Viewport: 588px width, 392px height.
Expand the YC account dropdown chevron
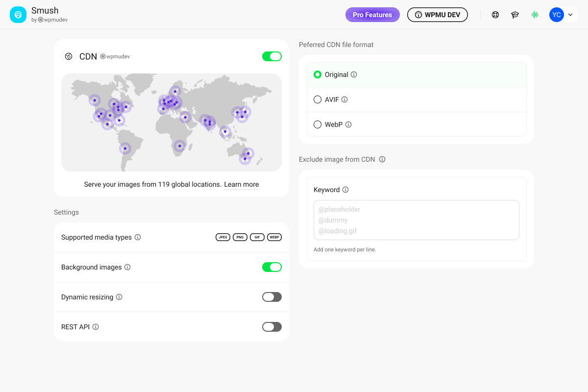click(570, 15)
